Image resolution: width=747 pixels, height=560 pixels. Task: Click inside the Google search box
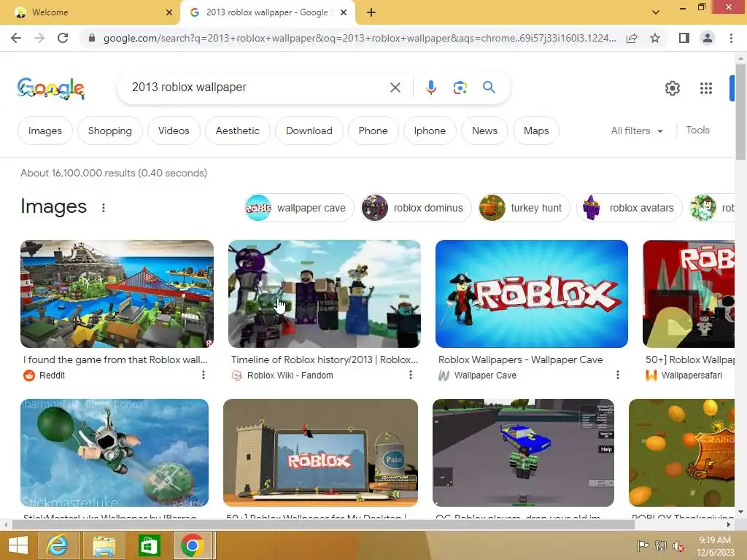coord(258,87)
